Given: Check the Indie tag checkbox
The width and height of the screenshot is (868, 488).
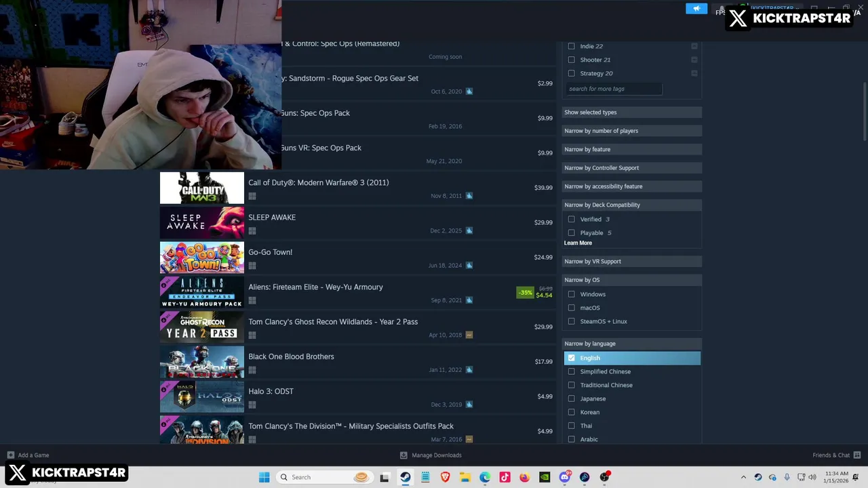Looking at the screenshot, I should pos(571,46).
